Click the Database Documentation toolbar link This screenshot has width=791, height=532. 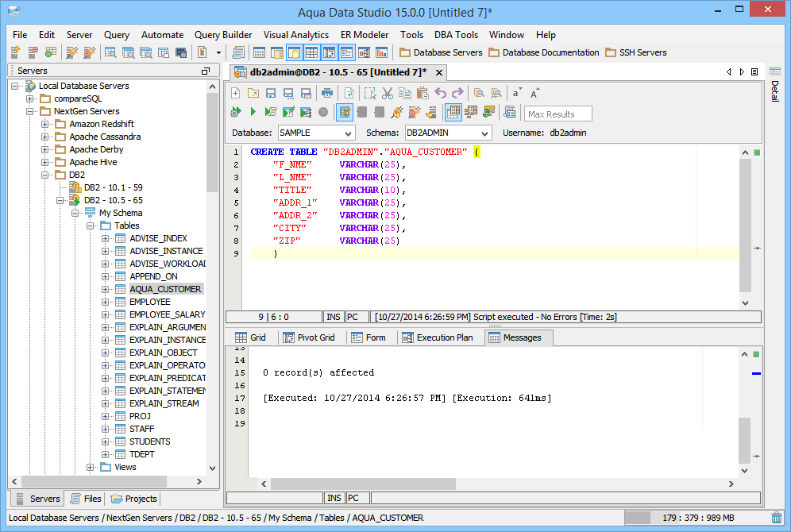[544, 52]
